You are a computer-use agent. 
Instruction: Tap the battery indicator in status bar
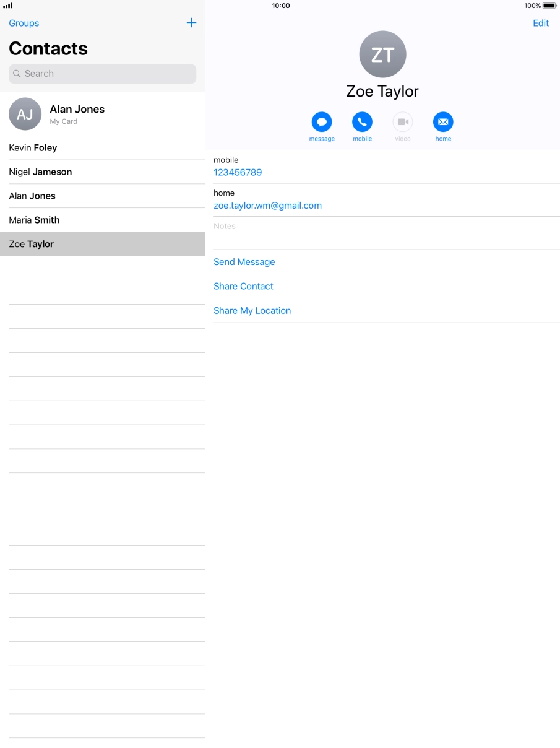coord(549,6)
